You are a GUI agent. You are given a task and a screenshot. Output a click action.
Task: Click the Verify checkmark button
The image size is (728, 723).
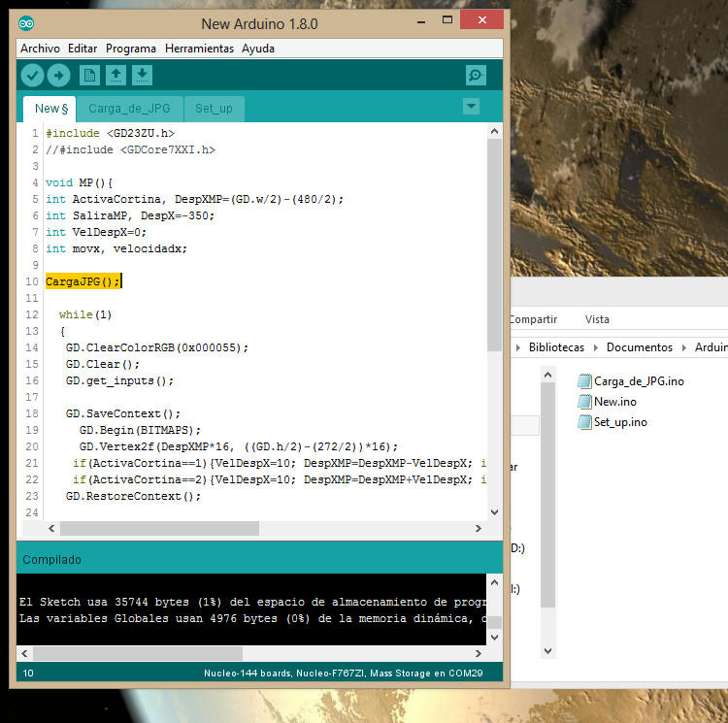32,75
